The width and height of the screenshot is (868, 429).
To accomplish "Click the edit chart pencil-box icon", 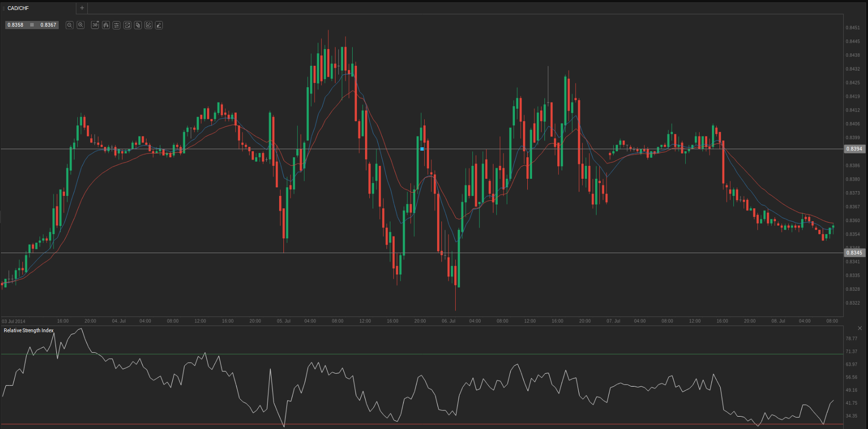I will pyautogui.click(x=148, y=25).
